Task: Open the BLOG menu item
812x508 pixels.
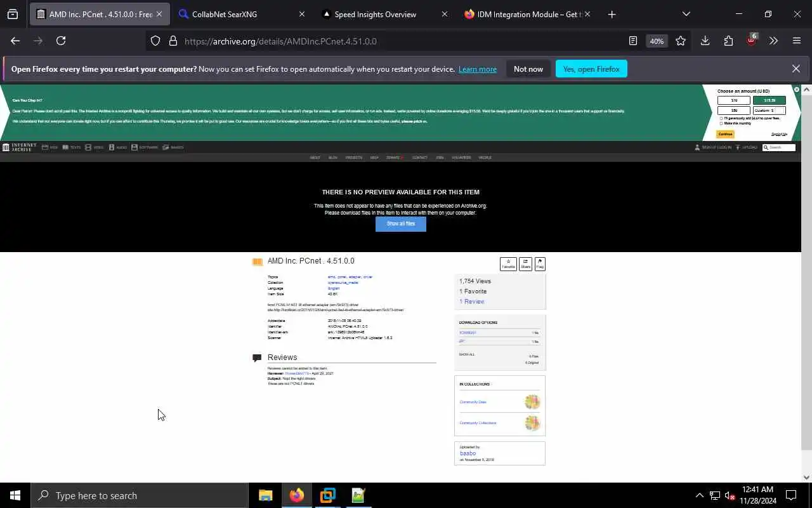Action: click(332, 157)
